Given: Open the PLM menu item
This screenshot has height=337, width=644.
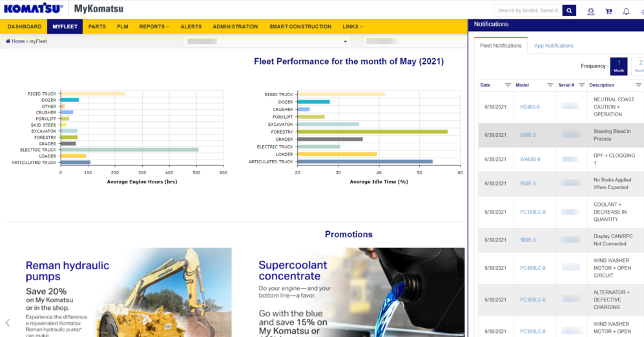Looking at the screenshot, I should [x=122, y=26].
